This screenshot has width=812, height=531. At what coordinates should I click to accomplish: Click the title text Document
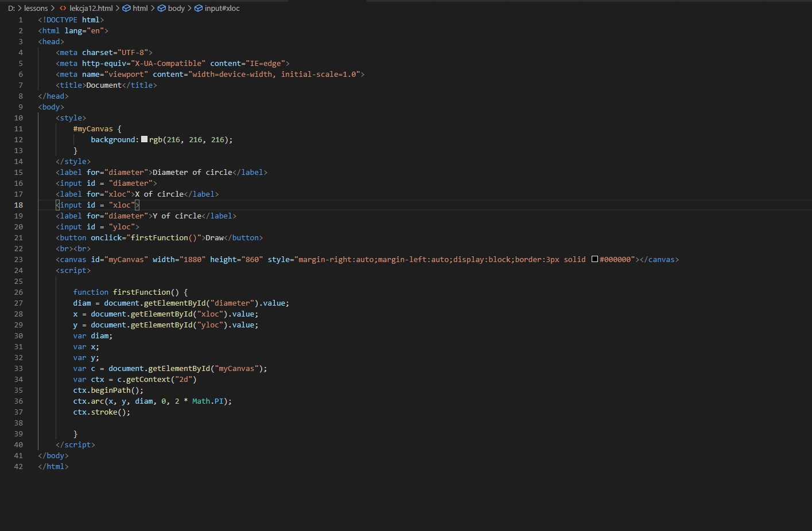point(104,85)
